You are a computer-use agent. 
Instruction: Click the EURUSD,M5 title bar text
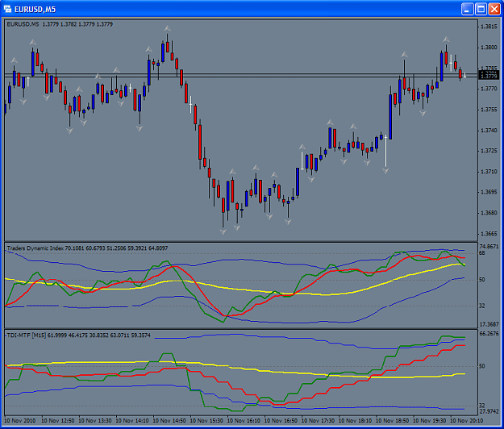[x=35, y=10]
